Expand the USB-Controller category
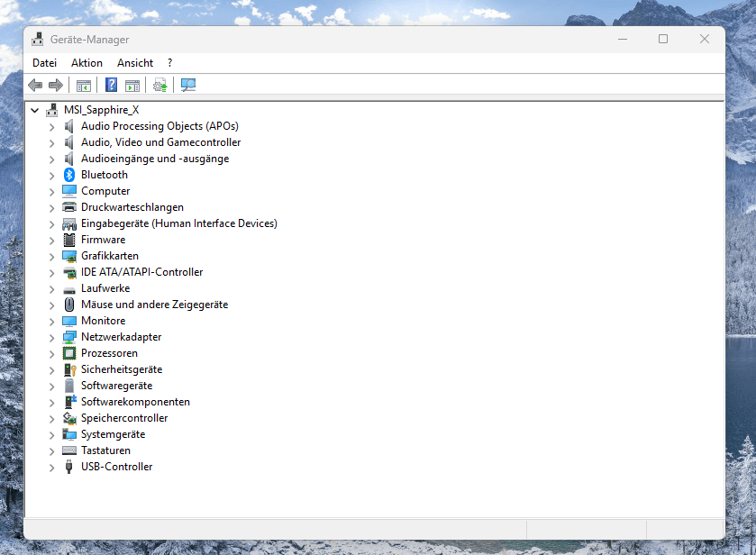The height and width of the screenshot is (555, 756). [x=51, y=468]
